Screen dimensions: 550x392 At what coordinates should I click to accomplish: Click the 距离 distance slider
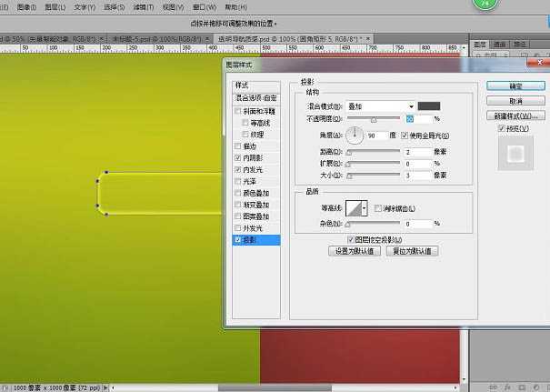(374, 152)
